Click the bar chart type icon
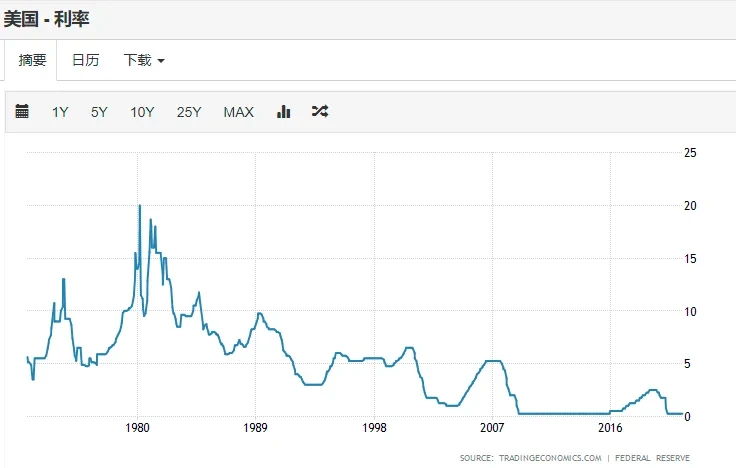The height and width of the screenshot is (468, 736). 283,112
